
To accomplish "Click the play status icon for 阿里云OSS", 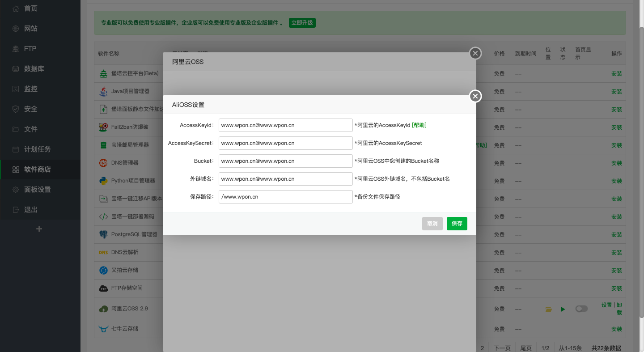I will [x=563, y=309].
